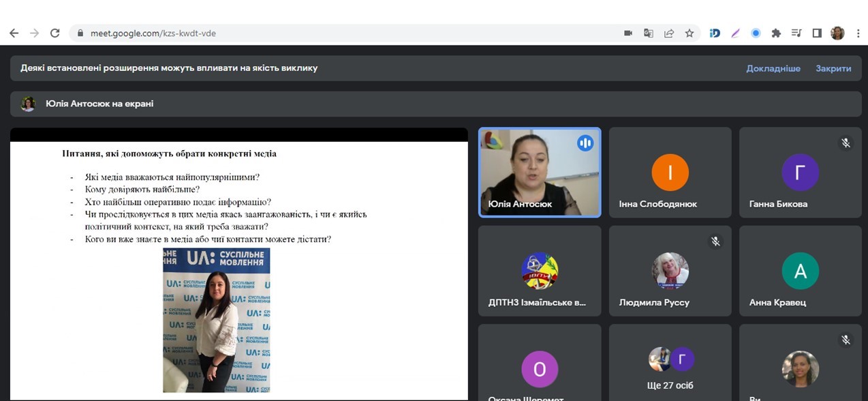Click the blue circle recording extension icon
The image size is (868, 401).
click(756, 33)
